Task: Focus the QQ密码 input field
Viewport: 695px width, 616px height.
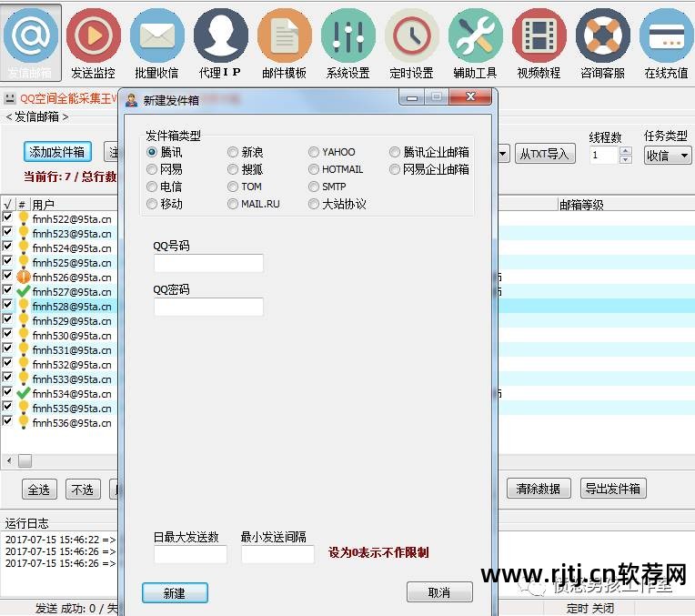Action: 208,307
